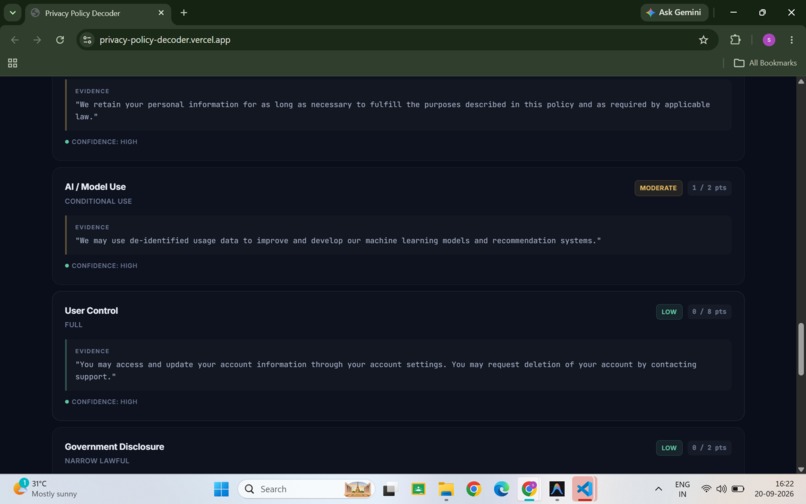Screen dimensions: 806x504
Task: Check the battery status icon
Action: coord(738,489)
